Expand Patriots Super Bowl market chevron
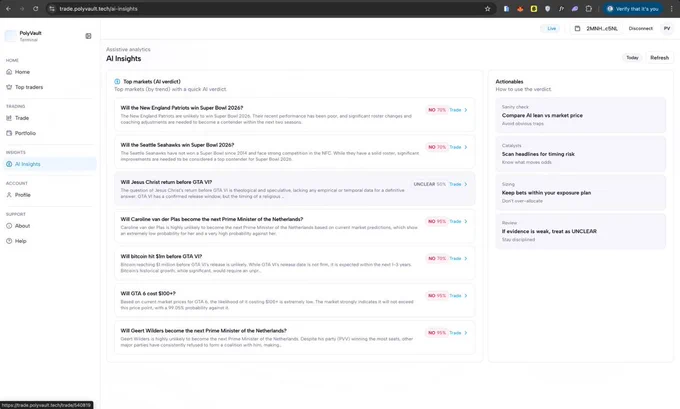Image resolution: width=680 pixels, height=409 pixels. click(x=466, y=110)
